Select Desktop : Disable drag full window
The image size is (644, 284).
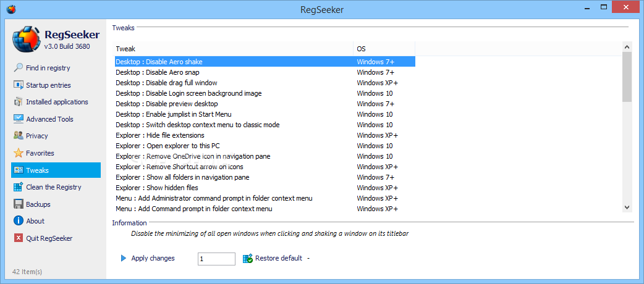coord(265,83)
